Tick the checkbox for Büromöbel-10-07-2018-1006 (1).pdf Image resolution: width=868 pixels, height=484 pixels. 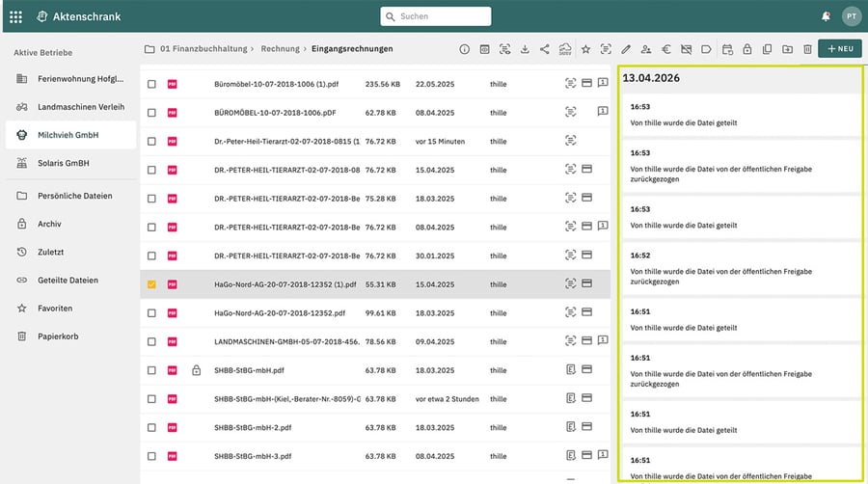pyautogui.click(x=151, y=84)
